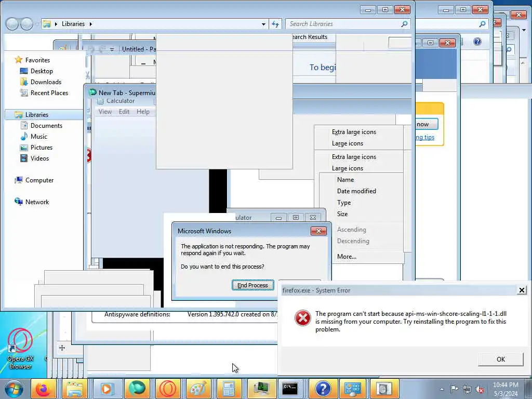Click the Start orb
Image resolution: width=532 pixels, height=399 pixels.
14,389
